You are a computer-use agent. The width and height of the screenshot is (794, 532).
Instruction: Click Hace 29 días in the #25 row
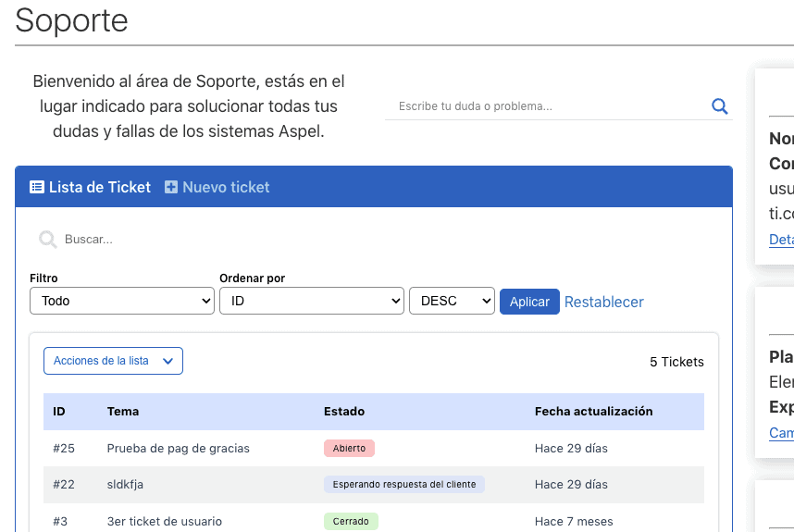[x=571, y=449]
